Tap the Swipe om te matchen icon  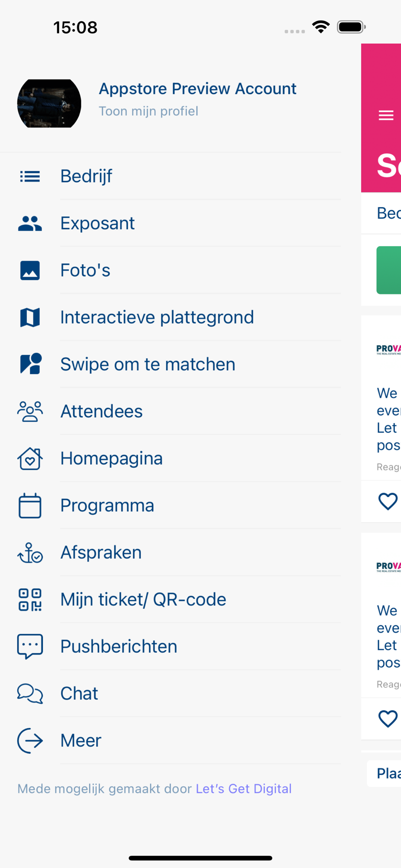point(30,364)
